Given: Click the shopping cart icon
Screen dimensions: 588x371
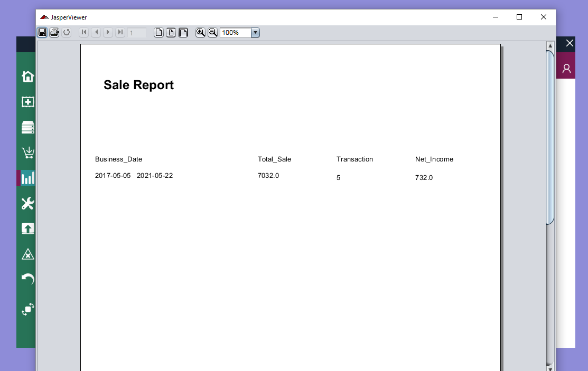Looking at the screenshot, I should (x=26, y=153).
